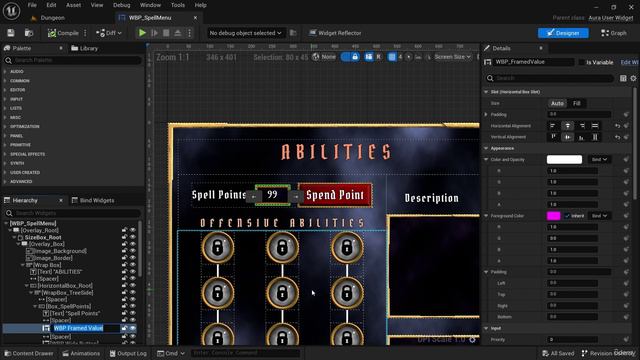Click the Eject button in toolbar

click(x=178, y=33)
